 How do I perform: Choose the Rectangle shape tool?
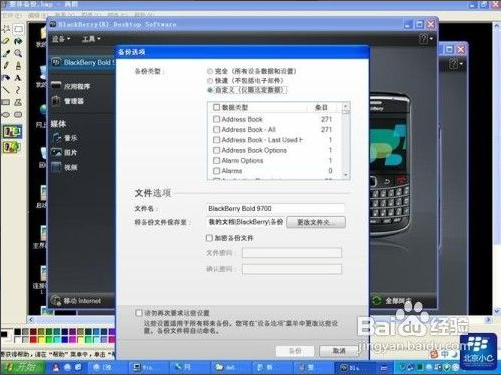[x=6, y=102]
